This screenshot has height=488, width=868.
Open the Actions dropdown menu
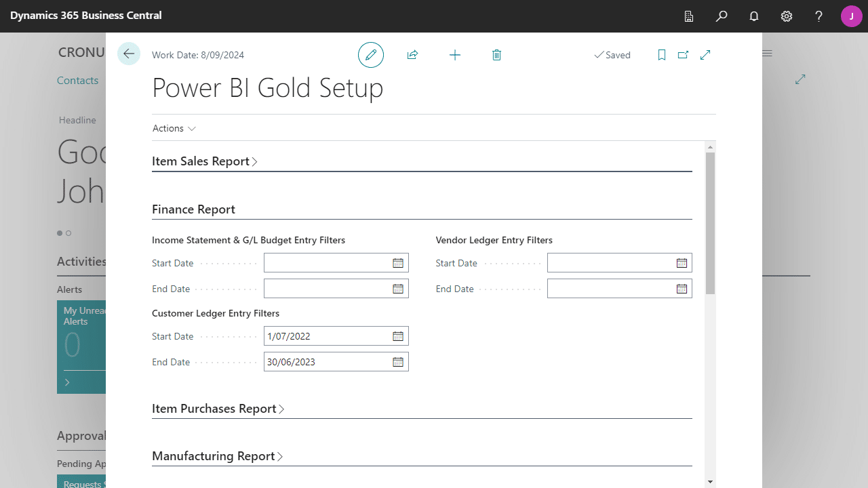[174, 128]
